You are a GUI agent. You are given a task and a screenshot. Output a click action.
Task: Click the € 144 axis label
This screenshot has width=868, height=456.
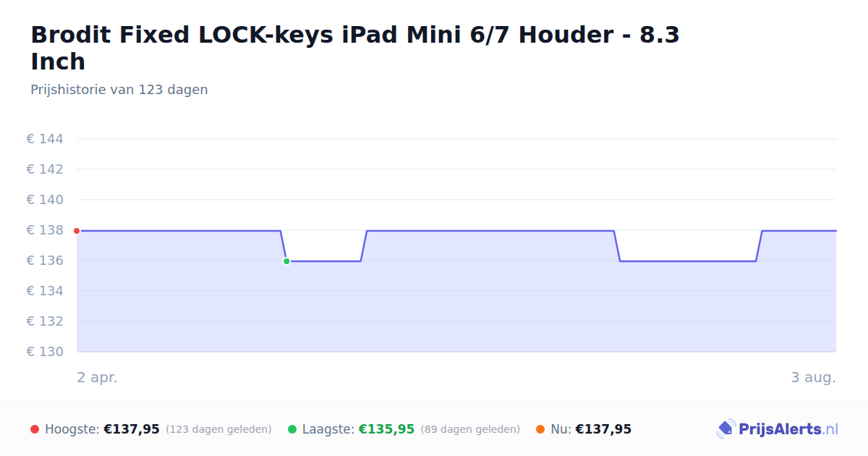point(45,139)
